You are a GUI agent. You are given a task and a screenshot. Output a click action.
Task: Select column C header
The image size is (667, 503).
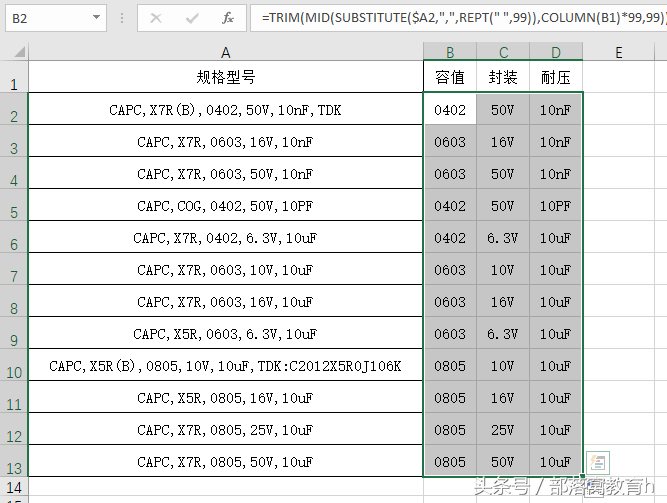point(503,52)
